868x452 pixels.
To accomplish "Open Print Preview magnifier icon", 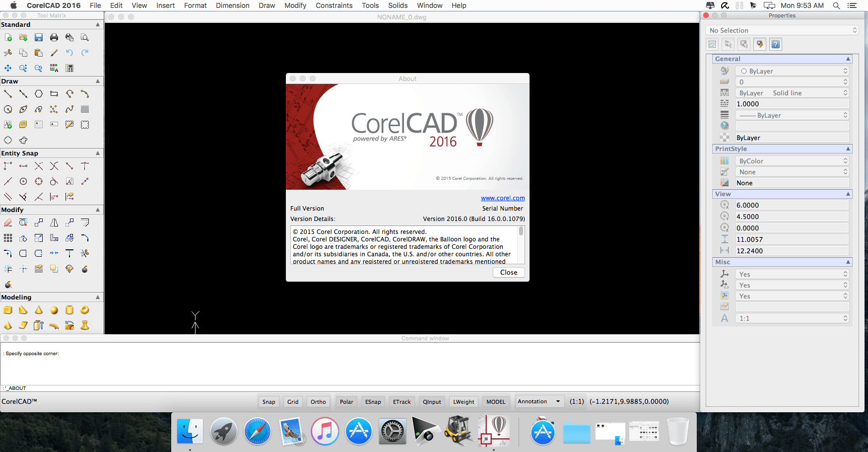I will pos(85,37).
